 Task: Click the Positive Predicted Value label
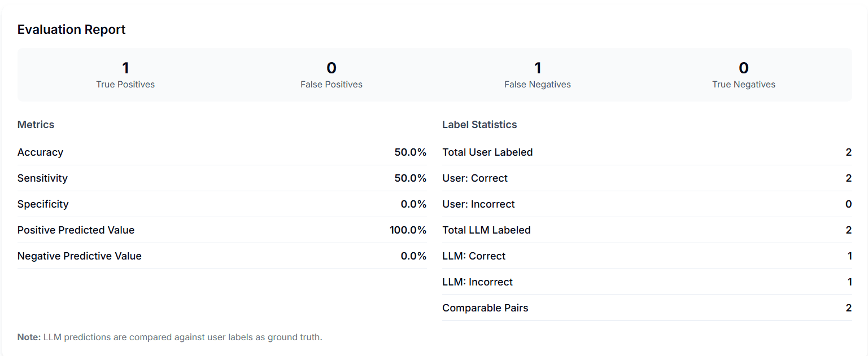click(76, 230)
